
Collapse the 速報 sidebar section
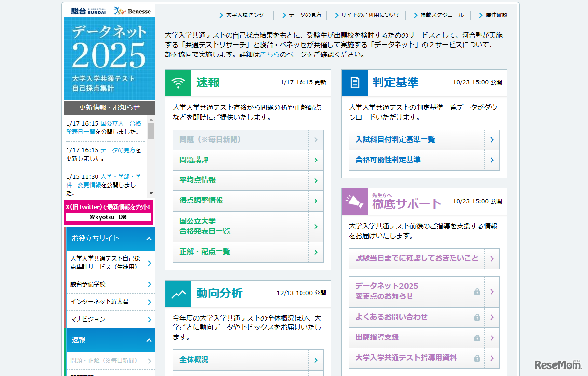[x=149, y=340]
